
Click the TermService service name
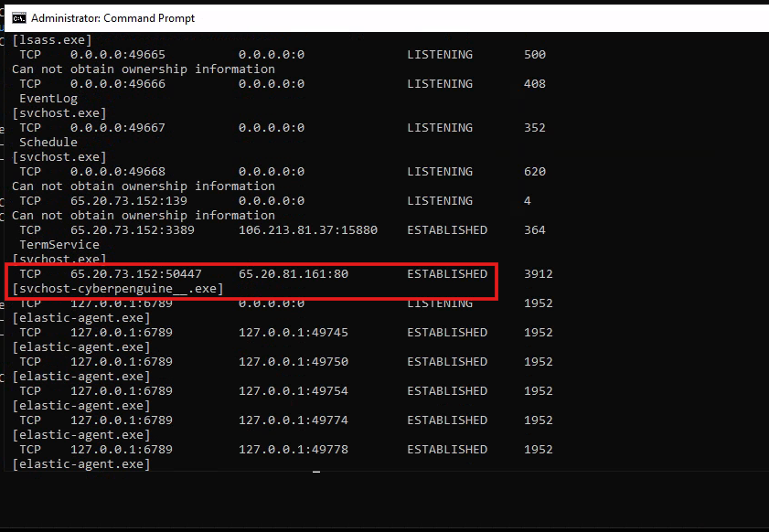tap(59, 245)
